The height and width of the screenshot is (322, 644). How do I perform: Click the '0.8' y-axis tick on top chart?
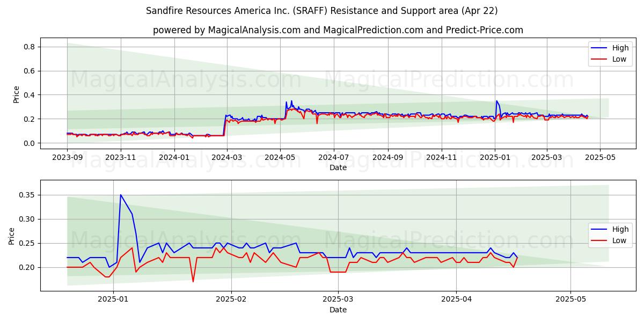tap(29, 47)
